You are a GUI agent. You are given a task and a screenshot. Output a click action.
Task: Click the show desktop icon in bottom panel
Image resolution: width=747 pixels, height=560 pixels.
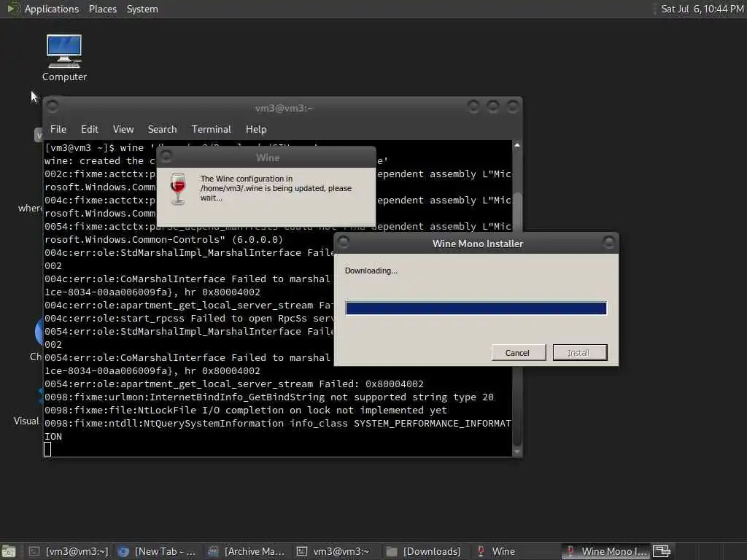[9, 551]
